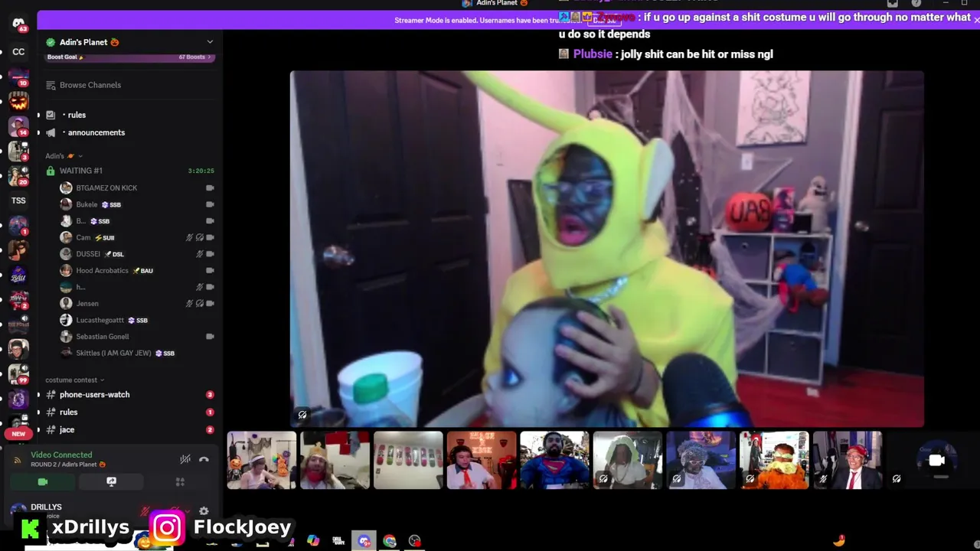Open the server icon with 10 badge
The height and width of the screenshot is (551, 980).
(18, 77)
